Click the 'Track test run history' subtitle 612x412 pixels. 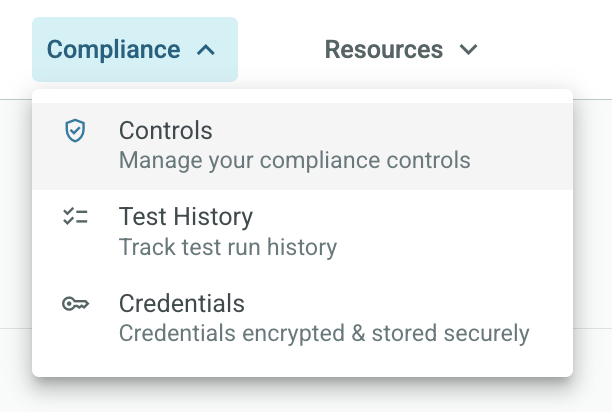(227, 246)
